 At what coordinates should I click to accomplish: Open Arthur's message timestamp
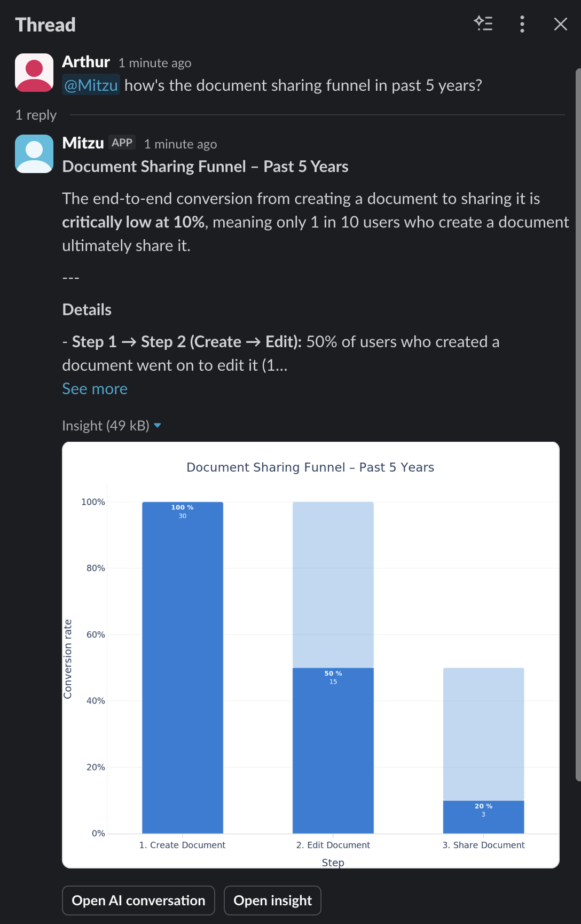tap(154, 62)
